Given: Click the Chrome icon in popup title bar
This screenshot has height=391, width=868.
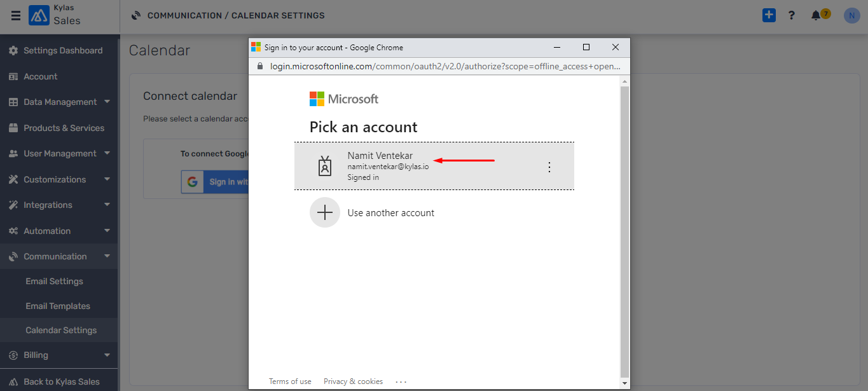Looking at the screenshot, I should click(256, 47).
